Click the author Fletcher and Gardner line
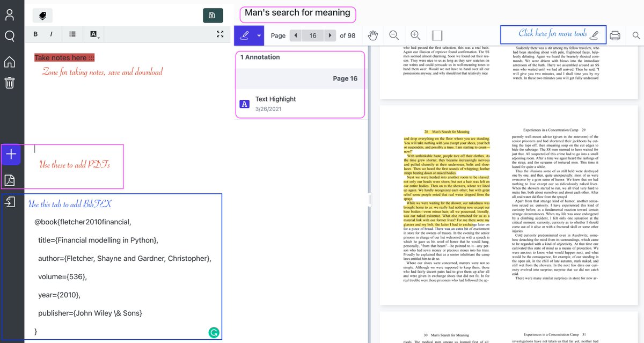 click(x=125, y=258)
